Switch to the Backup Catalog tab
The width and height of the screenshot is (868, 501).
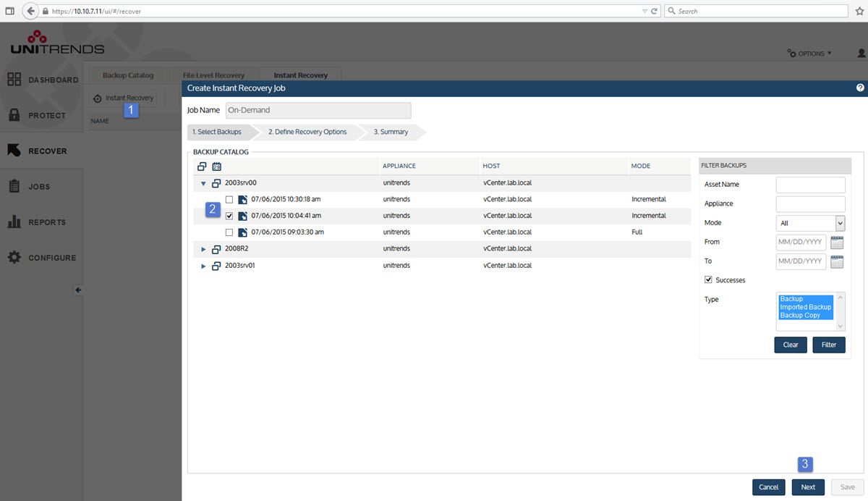click(128, 75)
